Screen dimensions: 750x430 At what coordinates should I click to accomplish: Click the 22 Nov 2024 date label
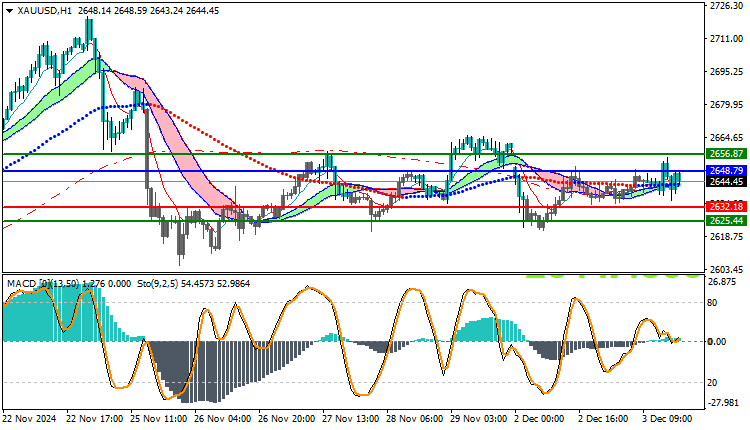click(30, 419)
